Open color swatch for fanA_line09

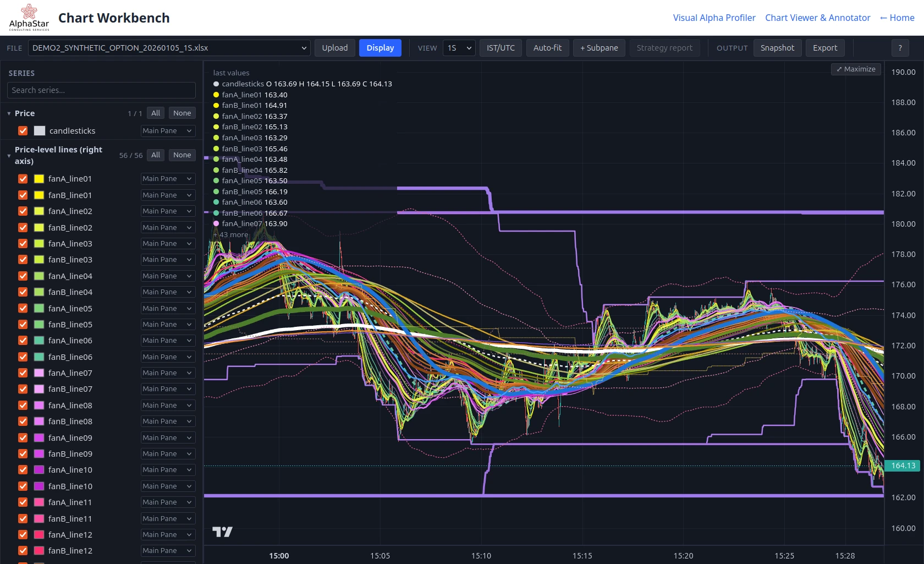[x=39, y=438]
